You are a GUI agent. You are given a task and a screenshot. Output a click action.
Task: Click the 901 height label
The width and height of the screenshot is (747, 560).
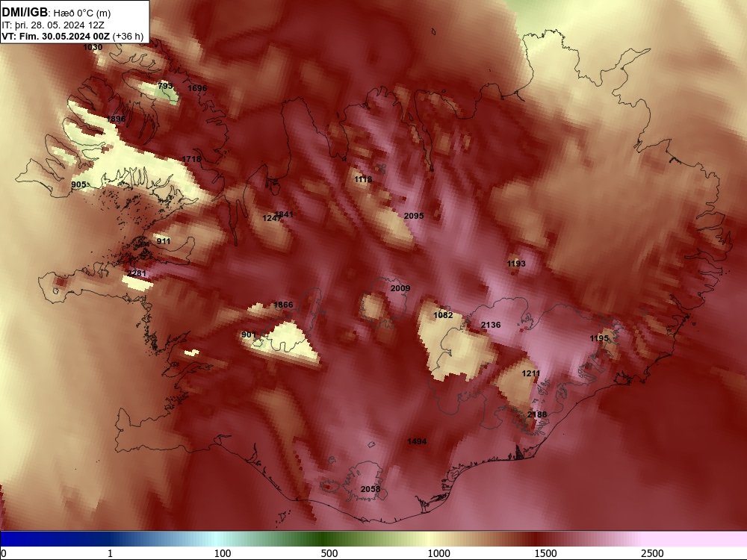[x=249, y=335]
